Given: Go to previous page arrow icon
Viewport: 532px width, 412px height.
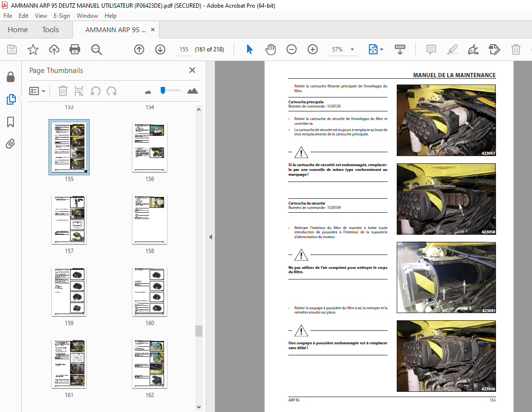Looking at the screenshot, I should click(139, 49).
